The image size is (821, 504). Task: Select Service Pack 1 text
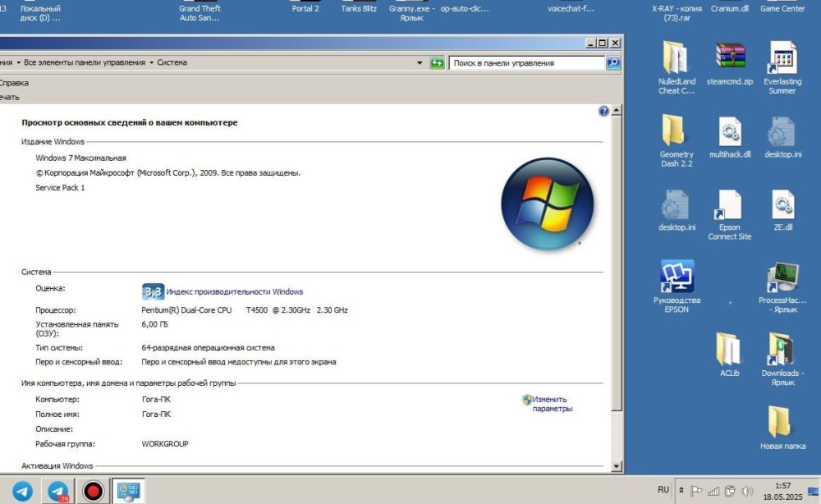(x=60, y=187)
